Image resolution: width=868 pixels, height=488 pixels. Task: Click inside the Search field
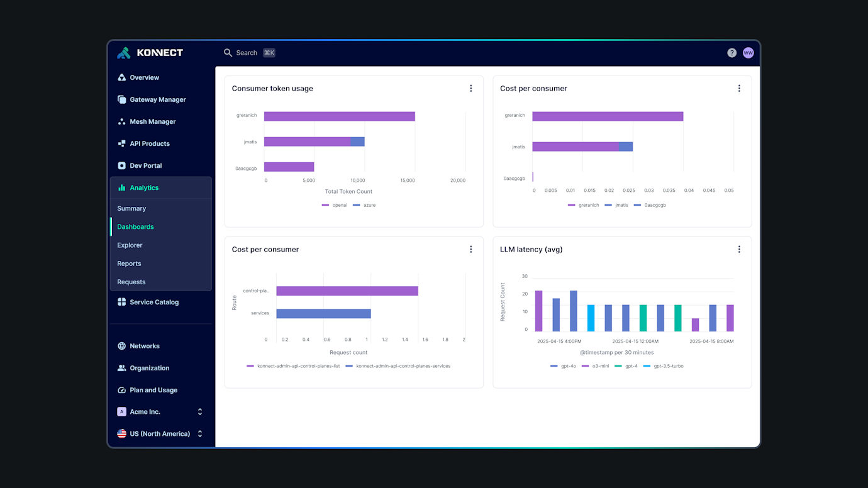(247, 53)
